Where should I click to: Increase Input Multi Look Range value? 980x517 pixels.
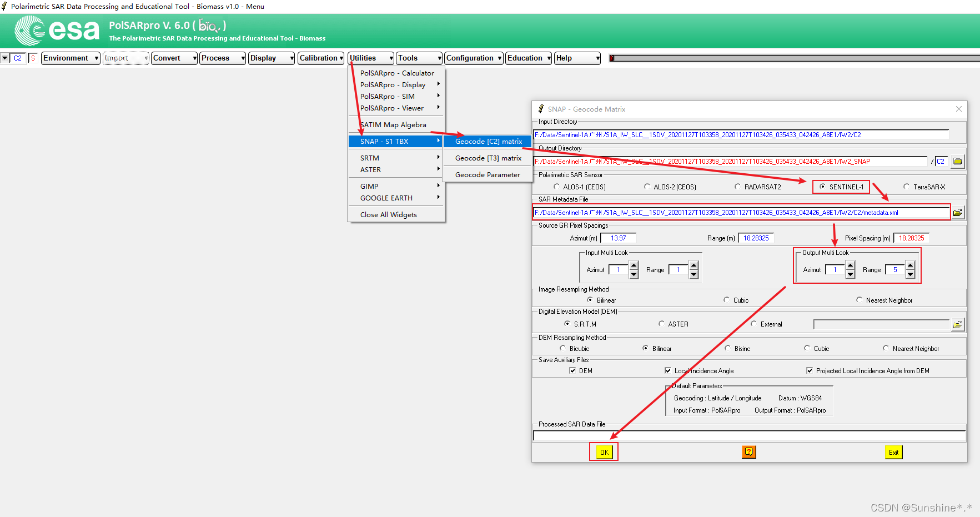click(693, 265)
